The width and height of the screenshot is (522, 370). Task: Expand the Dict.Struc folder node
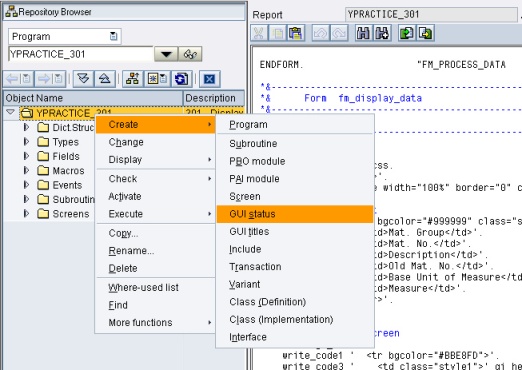[x=26, y=127]
